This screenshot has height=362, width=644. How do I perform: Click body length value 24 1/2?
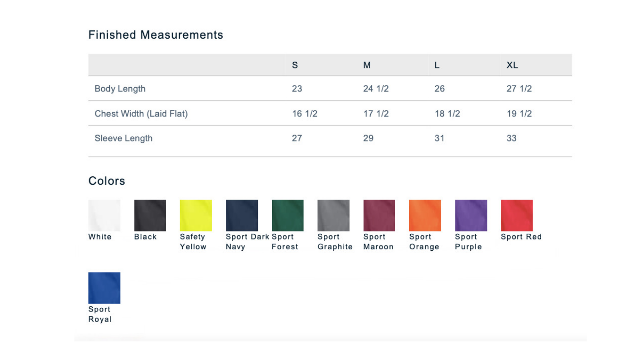(376, 89)
